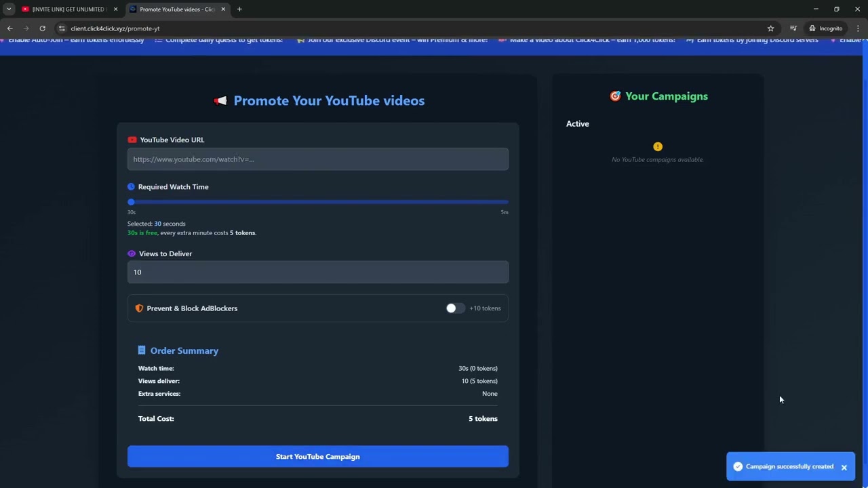Click the '10 (5 tokens)' views value
The height and width of the screenshot is (488, 868).
click(x=479, y=381)
